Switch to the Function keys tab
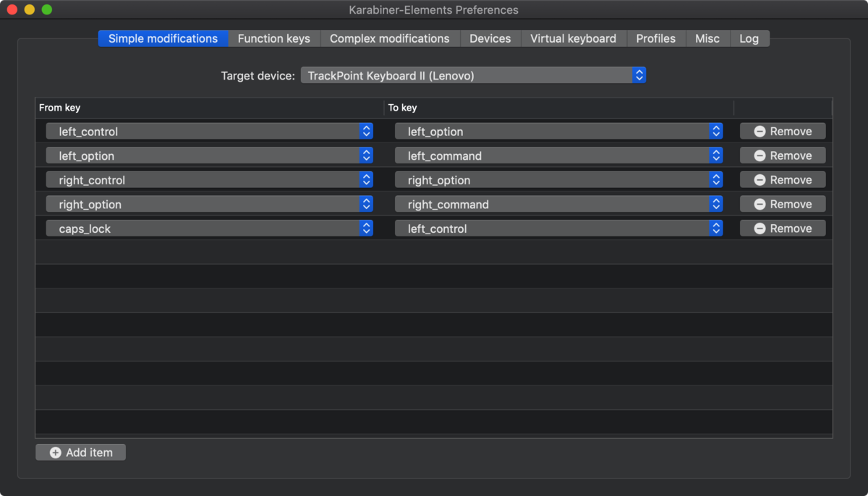 pos(273,38)
